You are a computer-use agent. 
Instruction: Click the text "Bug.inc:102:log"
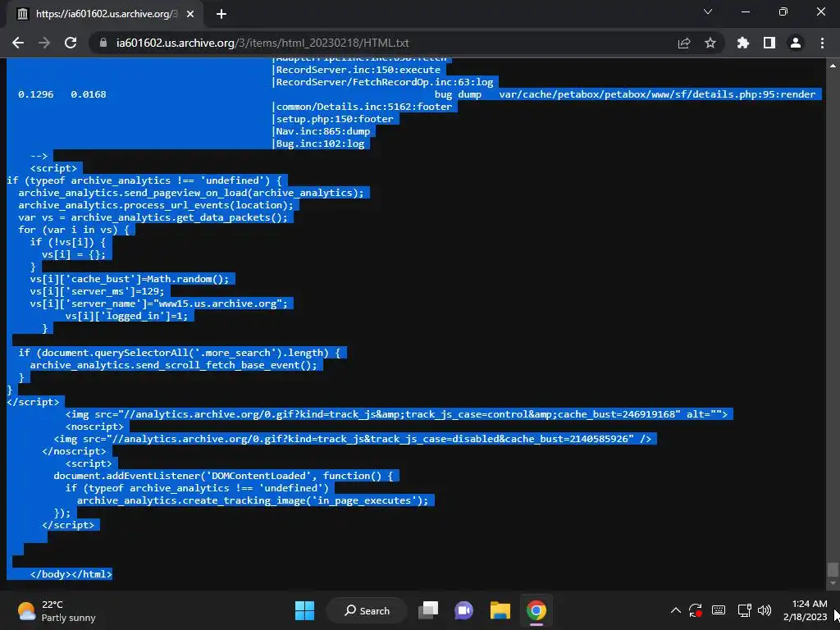321,144
